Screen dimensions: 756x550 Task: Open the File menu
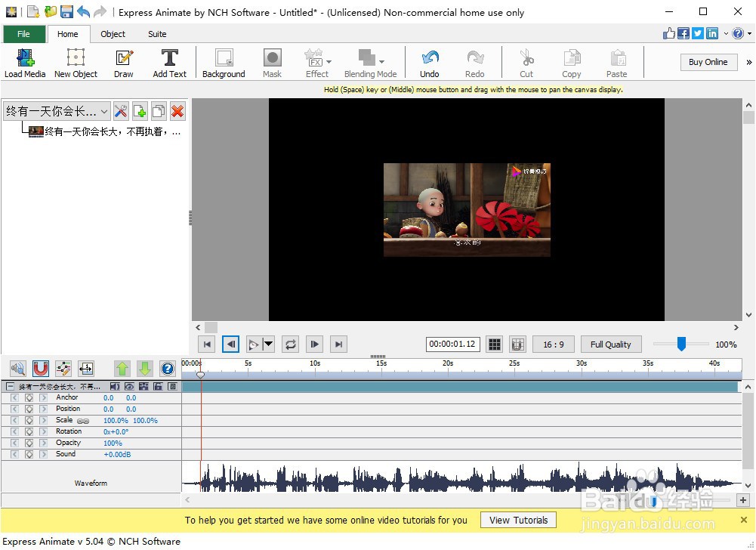click(23, 34)
